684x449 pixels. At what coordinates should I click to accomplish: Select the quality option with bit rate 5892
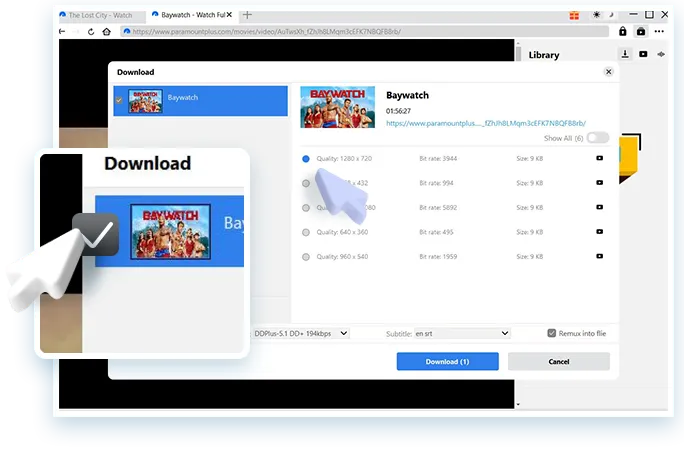(x=306, y=208)
